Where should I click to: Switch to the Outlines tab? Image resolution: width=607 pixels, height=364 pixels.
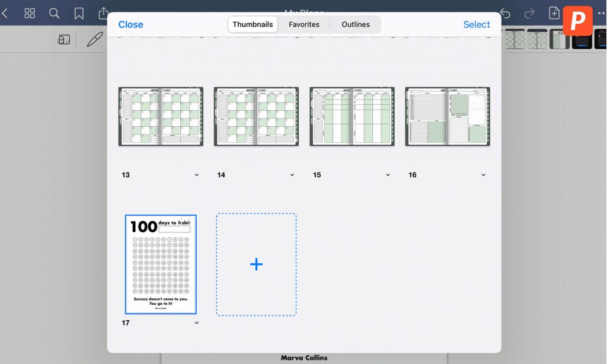(356, 24)
